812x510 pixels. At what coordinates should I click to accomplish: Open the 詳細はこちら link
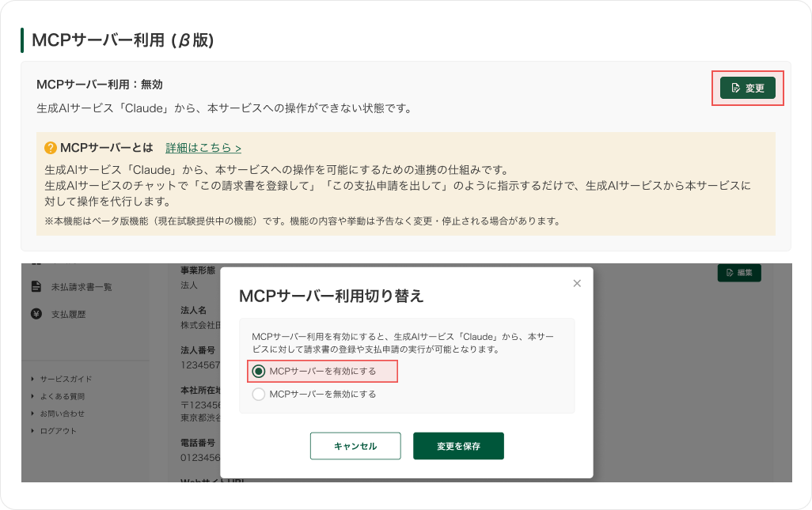click(203, 148)
